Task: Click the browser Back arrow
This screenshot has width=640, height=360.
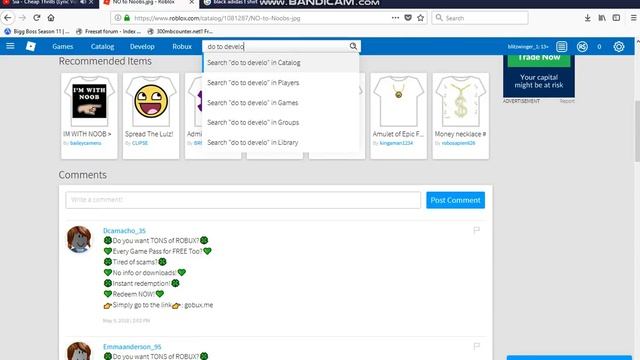Action: (7, 18)
